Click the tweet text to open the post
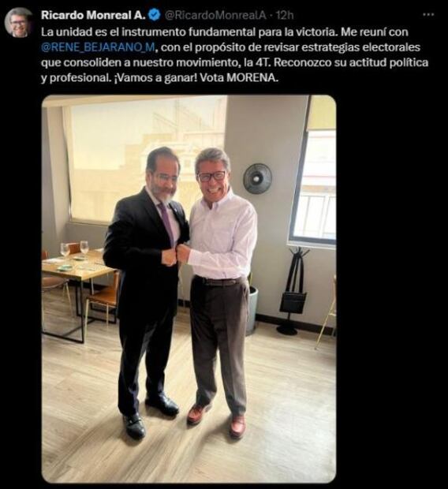448x489 pixels. tap(234, 55)
